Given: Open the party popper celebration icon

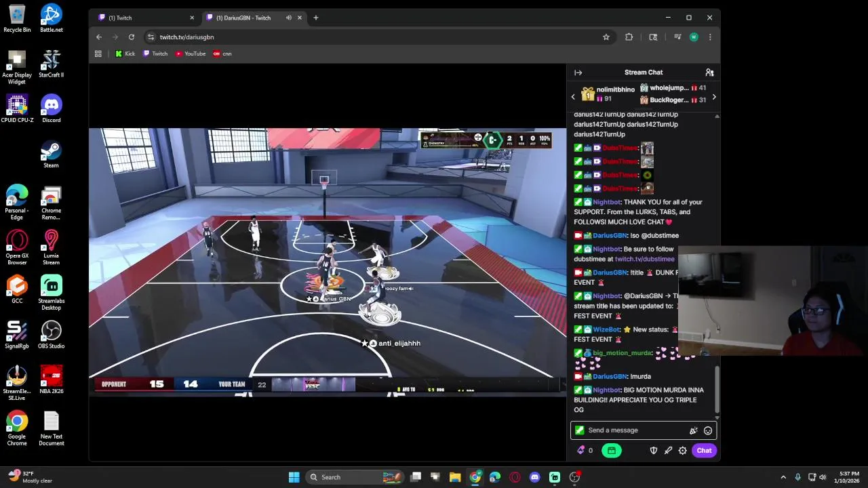Looking at the screenshot, I should pos(693,430).
